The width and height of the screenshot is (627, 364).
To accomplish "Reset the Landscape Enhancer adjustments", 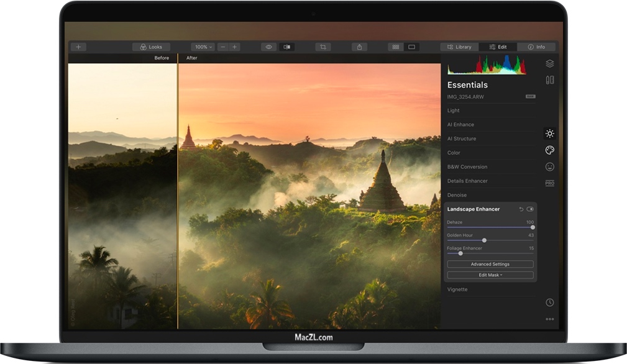I will click(521, 209).
